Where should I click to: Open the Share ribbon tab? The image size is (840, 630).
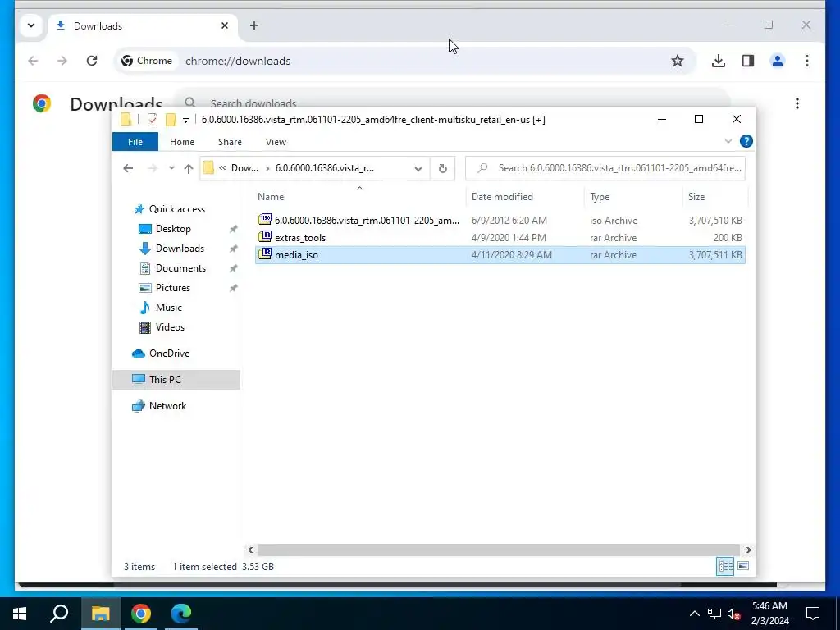(230, 141)
